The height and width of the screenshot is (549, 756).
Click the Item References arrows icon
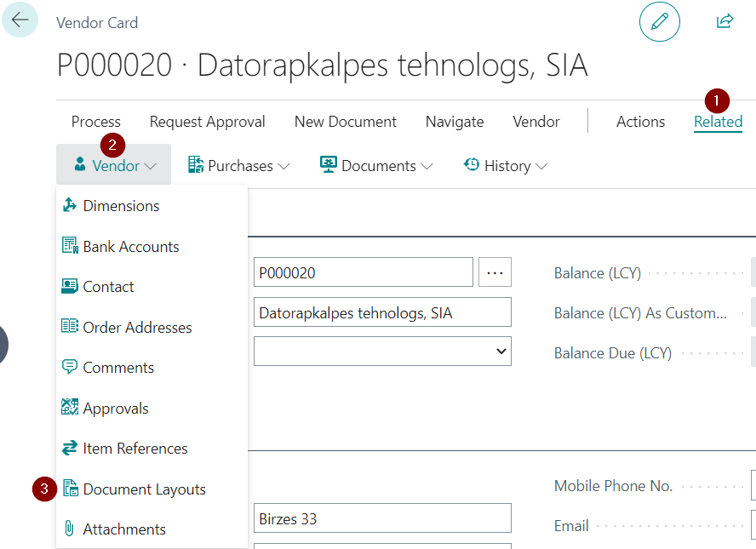[70, 449]
